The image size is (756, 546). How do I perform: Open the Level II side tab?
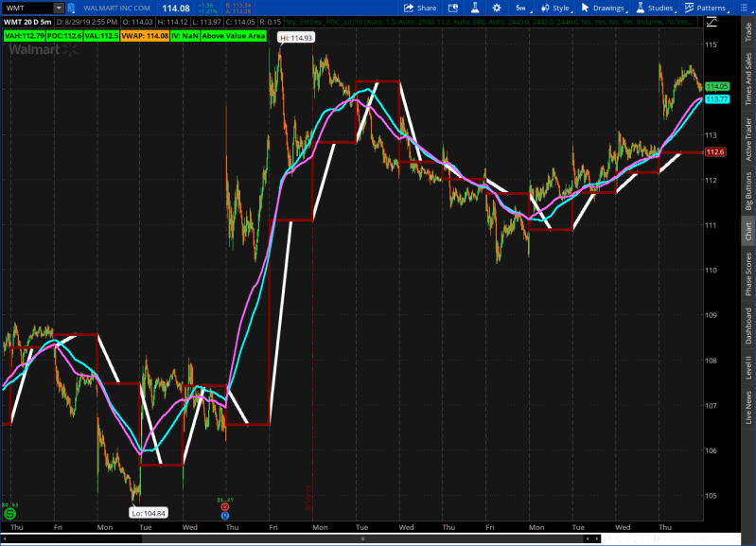click(747, 367)
